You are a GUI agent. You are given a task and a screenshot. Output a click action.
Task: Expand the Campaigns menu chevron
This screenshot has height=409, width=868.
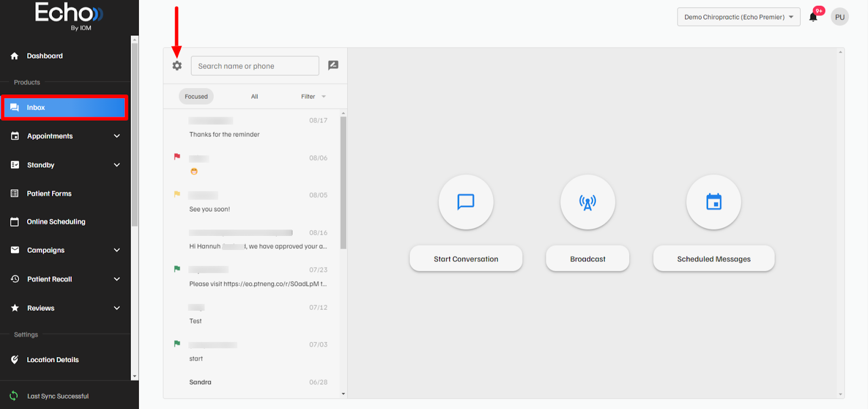click(x=117, y=250)
